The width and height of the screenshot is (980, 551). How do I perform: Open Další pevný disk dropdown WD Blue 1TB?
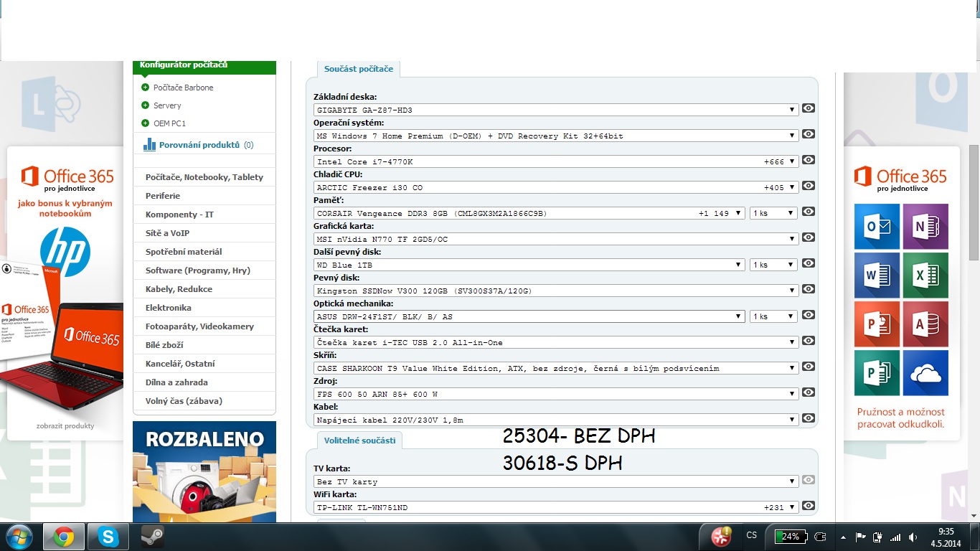(x=529, y=265)
